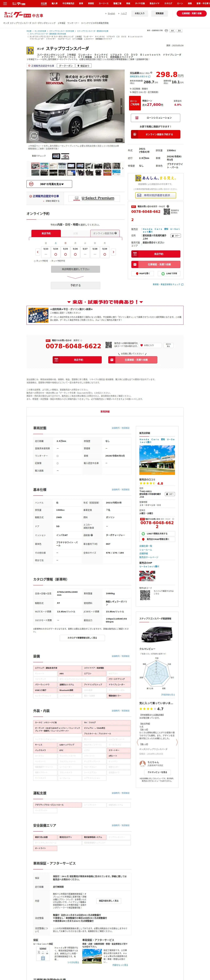Select the 5/25 date slot
The height and width of the screenshot is (980, 210).
[x=66, y=252]
